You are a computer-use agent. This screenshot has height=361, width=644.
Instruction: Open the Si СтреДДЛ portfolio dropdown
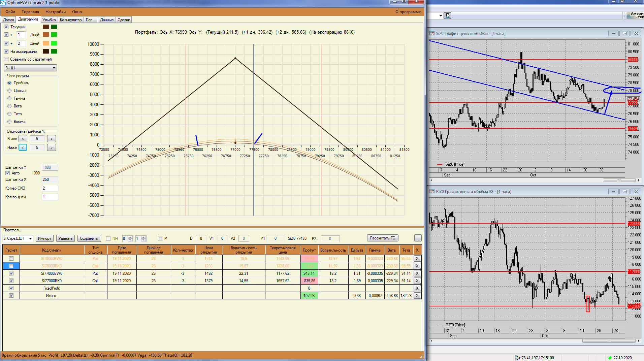[x=18, y=238]
